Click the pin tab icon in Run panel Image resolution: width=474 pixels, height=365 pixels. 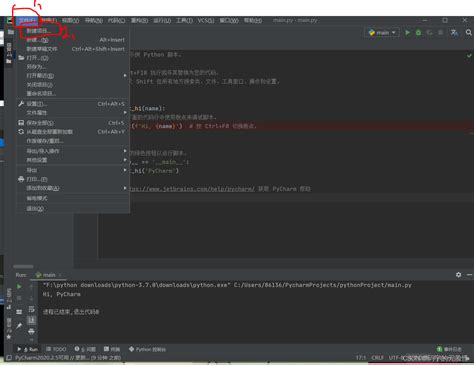(x=19, y=326)
